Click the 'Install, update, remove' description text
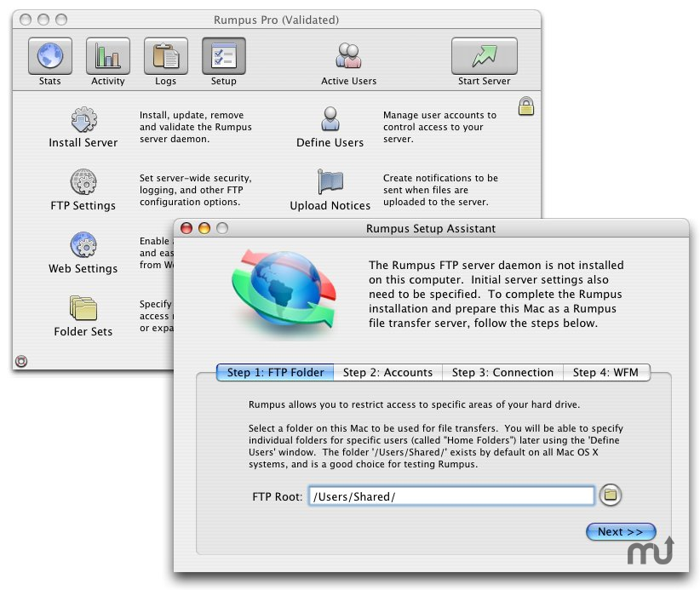The image size is (700, 590). (196, 127)
